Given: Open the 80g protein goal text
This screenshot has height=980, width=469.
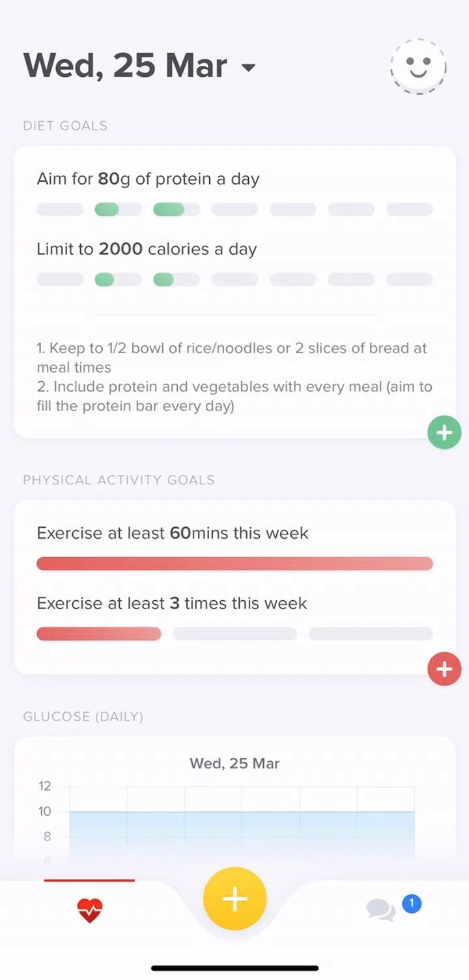Looking at the screenshot, I should tap(148, 179).
